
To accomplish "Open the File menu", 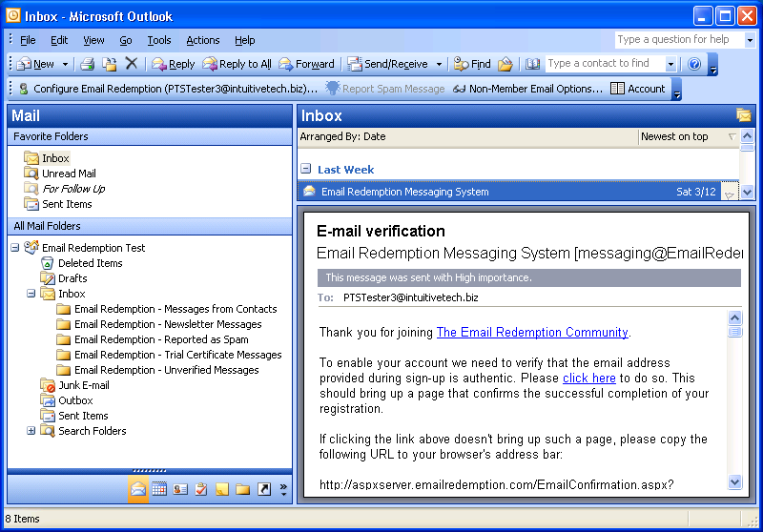I will (28, 40).
